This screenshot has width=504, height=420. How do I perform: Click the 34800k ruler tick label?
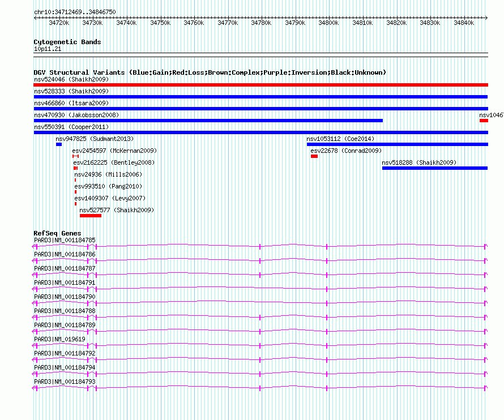(x=328, y=23)
